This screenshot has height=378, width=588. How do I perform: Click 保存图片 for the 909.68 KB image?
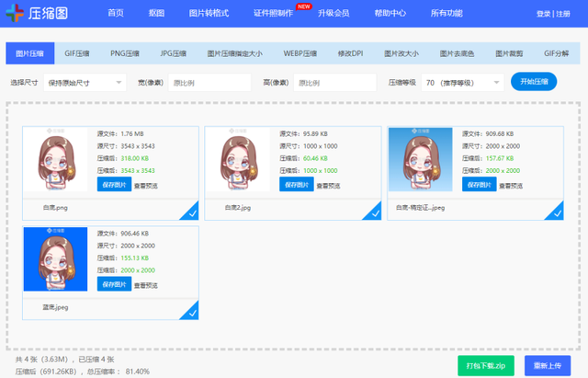click(x=480, y=185)
